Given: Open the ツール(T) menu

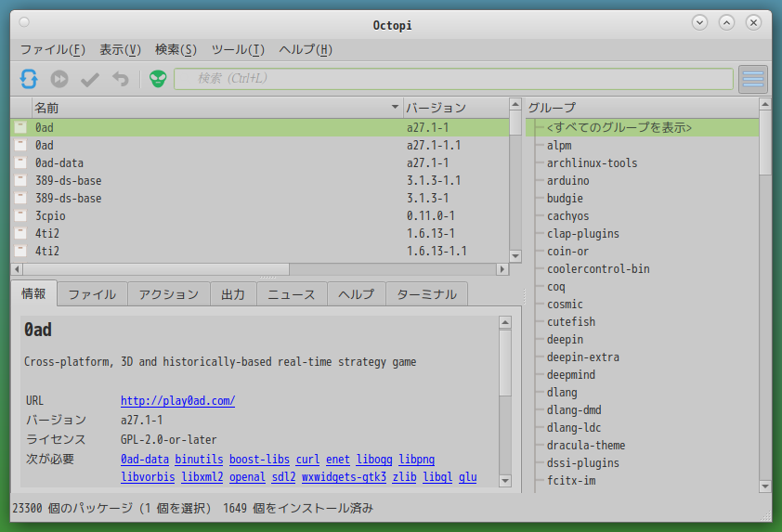Looking at the screenshot, I should point(238,50).
